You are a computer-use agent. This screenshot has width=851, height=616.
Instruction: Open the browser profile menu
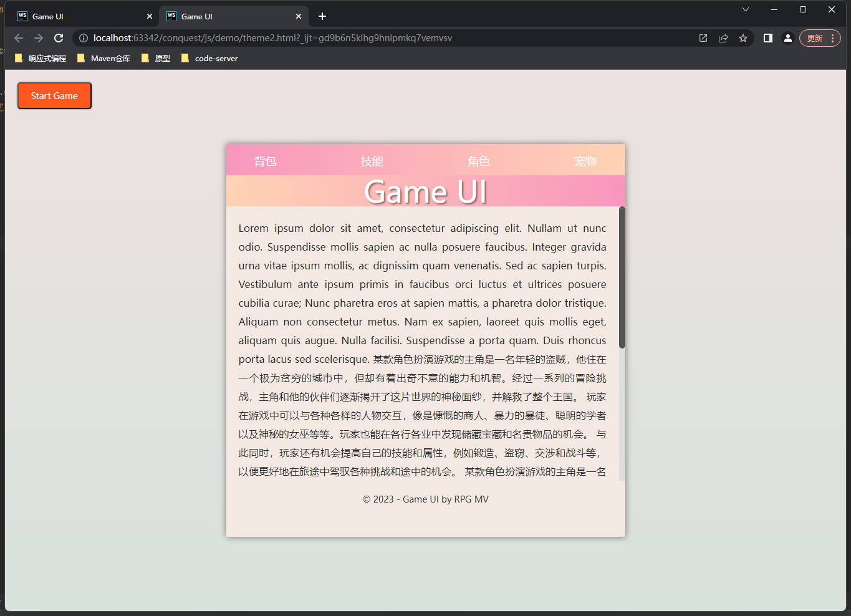click(788, 38)
